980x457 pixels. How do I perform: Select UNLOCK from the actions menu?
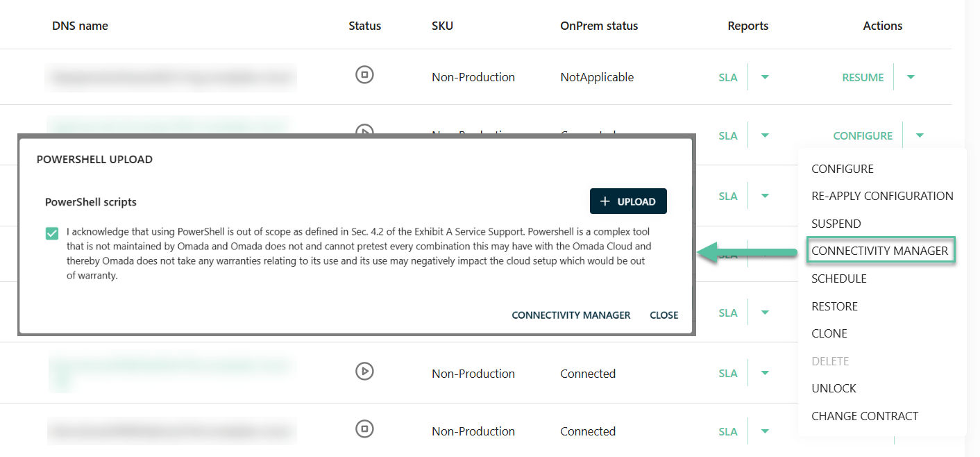834,388
